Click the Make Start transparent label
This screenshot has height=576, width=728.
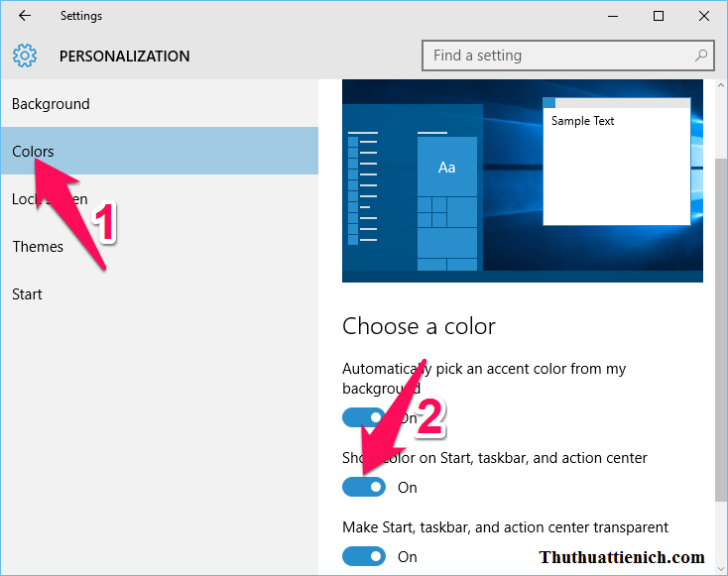tap(505, 527)
